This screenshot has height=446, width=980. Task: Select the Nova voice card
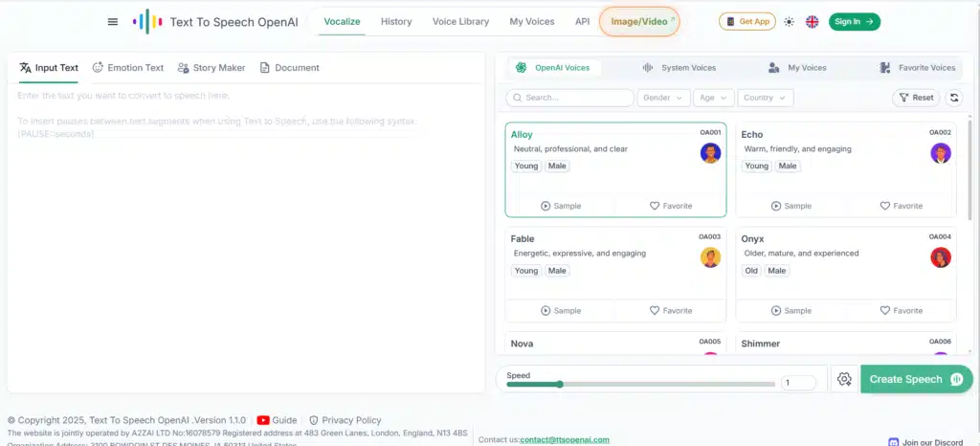point(615,344)
